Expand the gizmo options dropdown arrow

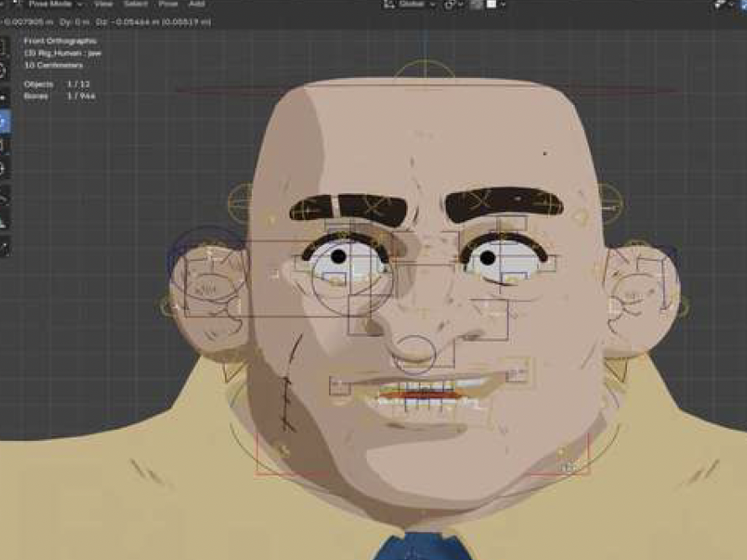coord(731,5)
